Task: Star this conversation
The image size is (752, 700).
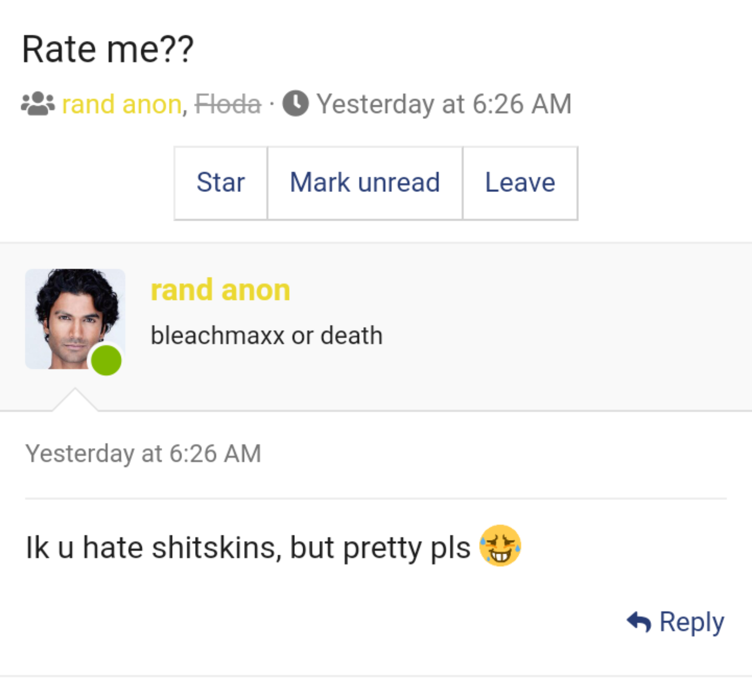Action: (x=221, y=183)
